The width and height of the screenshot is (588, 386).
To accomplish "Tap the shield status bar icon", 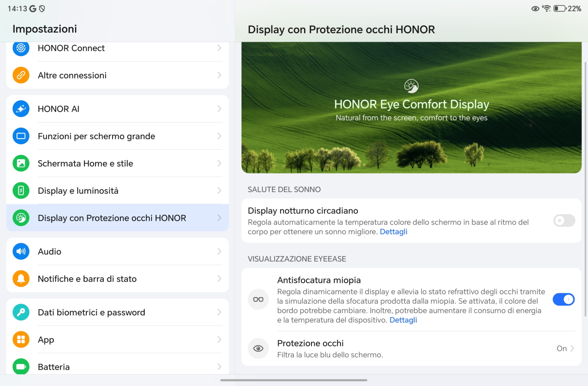I will tap(42, 8).
